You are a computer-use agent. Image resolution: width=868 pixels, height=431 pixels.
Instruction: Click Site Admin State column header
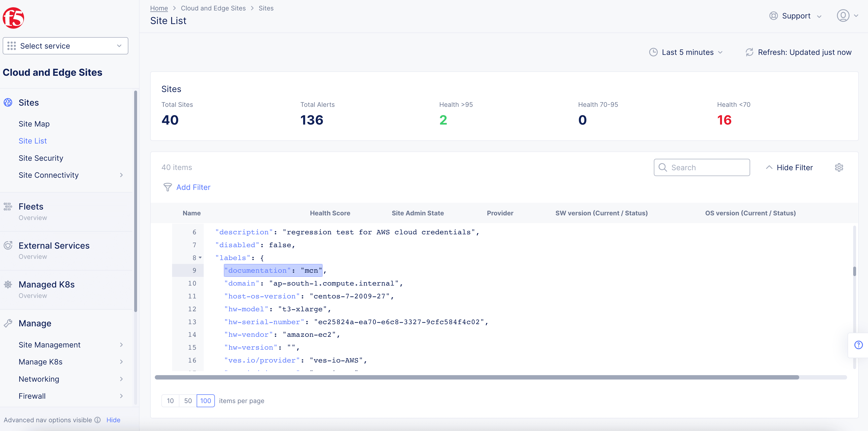pyautogui.click(x=418, y=213)
